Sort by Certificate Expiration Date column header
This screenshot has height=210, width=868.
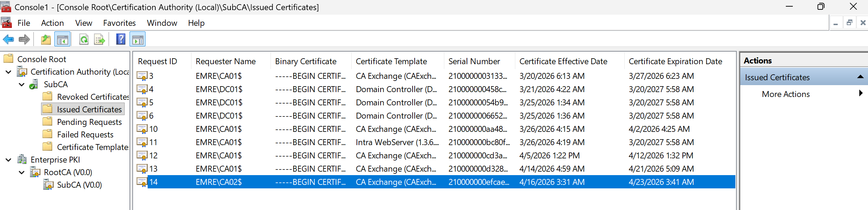point(675,61)
